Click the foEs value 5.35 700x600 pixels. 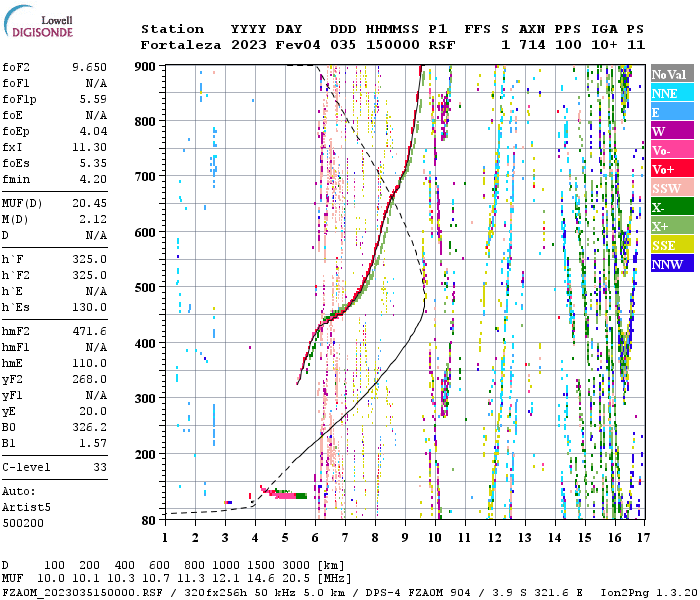(93, 163)
